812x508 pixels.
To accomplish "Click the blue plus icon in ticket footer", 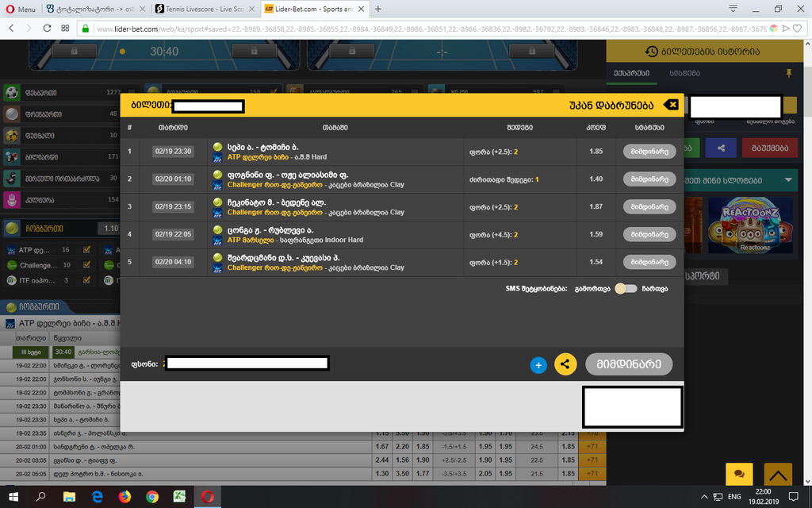I will (538, 365).
